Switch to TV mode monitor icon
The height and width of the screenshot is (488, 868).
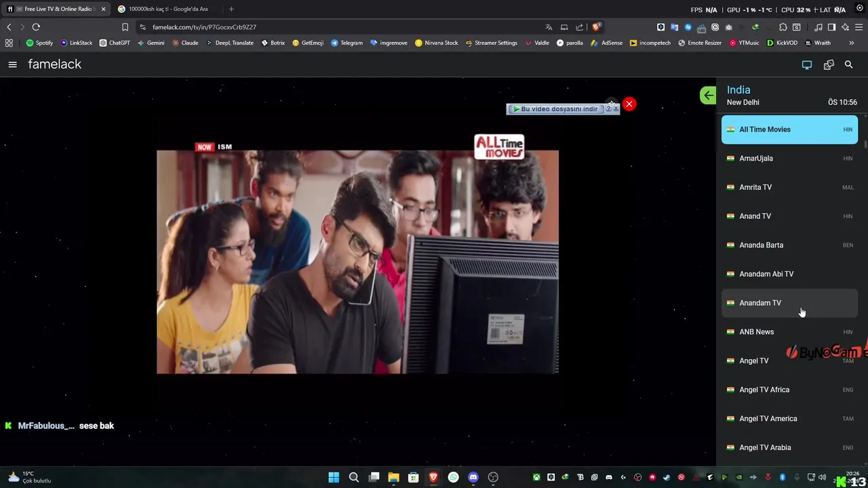(x=807, y=64)
